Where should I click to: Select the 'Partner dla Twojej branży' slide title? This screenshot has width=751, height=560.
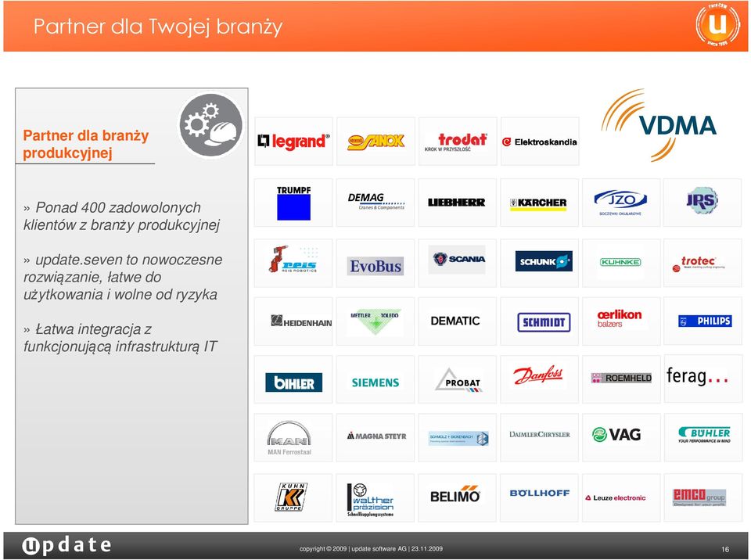157,27
